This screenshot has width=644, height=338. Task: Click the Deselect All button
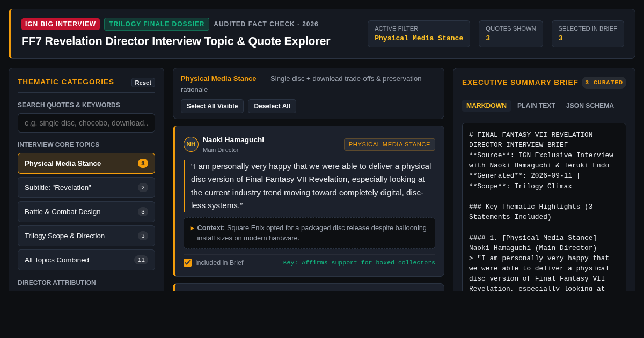coord(272,106)
